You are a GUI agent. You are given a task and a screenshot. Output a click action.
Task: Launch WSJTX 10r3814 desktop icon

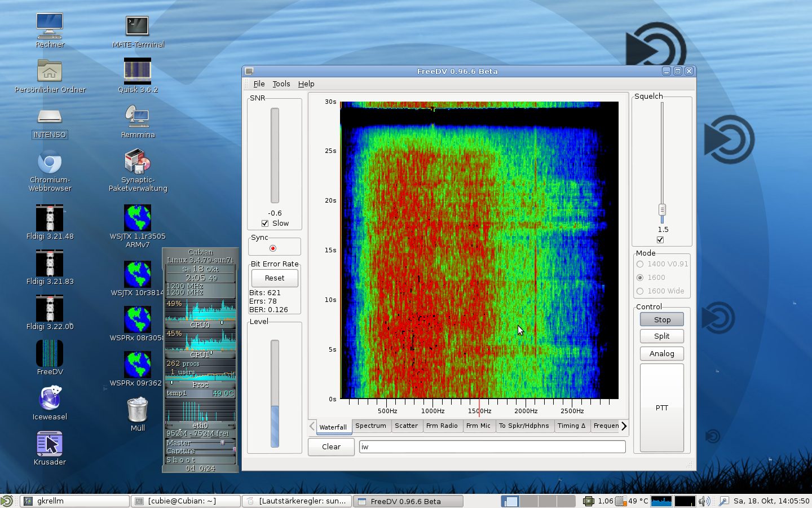(138, 274)
